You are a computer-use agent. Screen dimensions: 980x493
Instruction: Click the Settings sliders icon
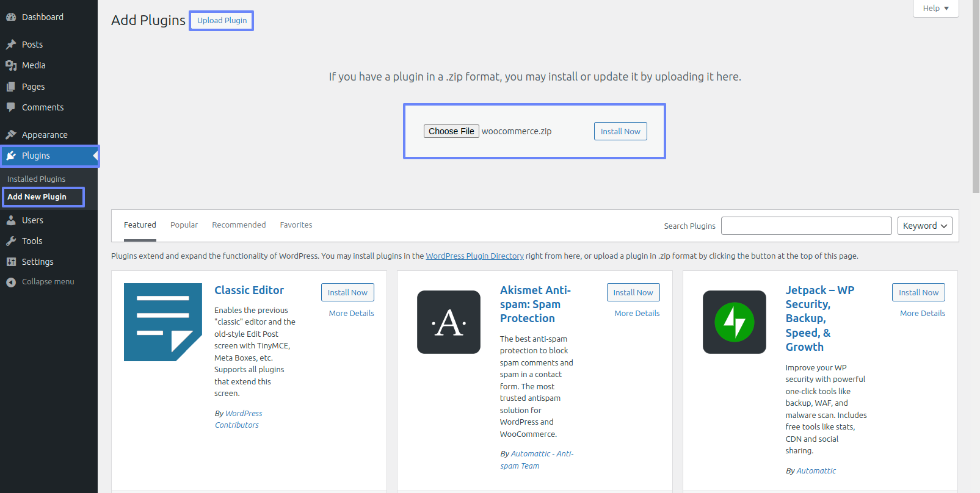[x=11, y=262]
